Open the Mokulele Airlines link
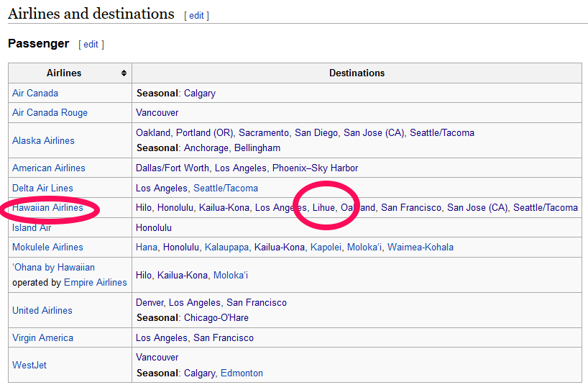This screenshot has width=588, height=390. (47, 247)
